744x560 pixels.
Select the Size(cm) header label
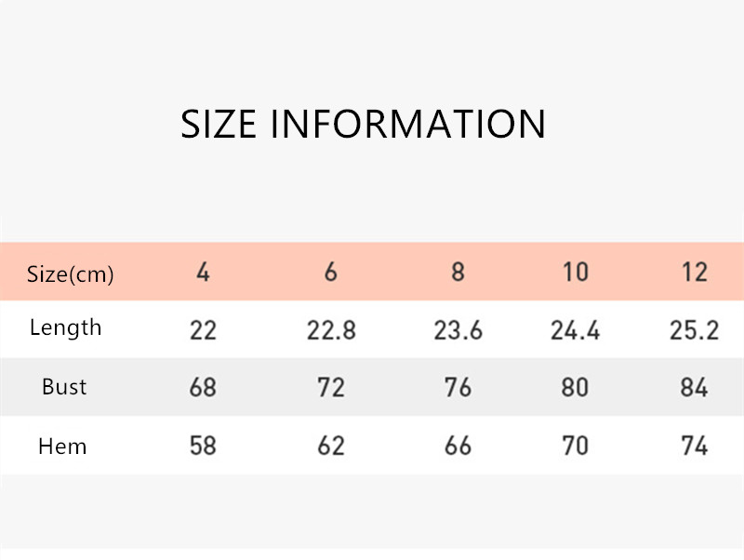coord(71,274)
